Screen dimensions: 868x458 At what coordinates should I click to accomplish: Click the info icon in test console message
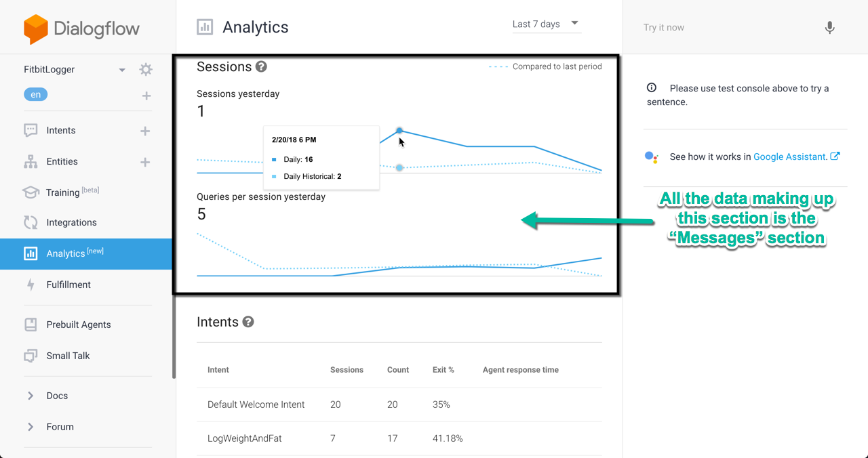(652, 88)
